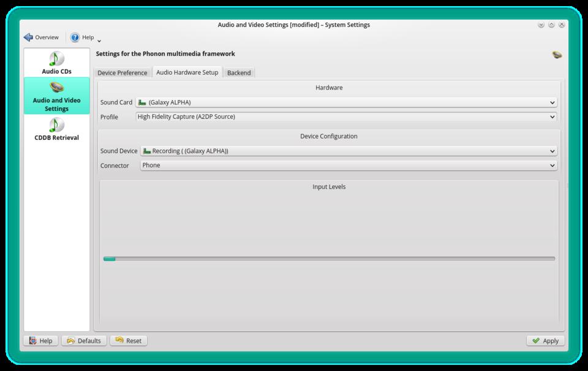
Task: Select the Audio and Video Settings speaker icon
Action: (56, 87)
